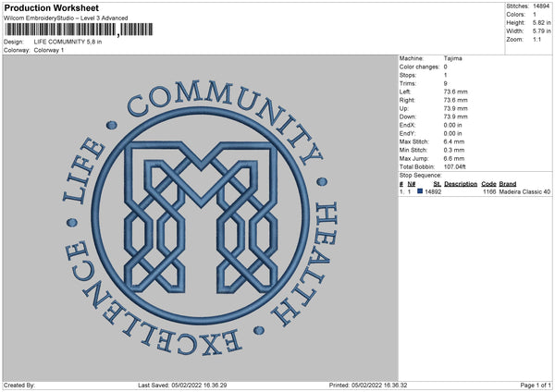Click the embroidery design preview image
The image size is (555, 392).
tap(201, 218)
